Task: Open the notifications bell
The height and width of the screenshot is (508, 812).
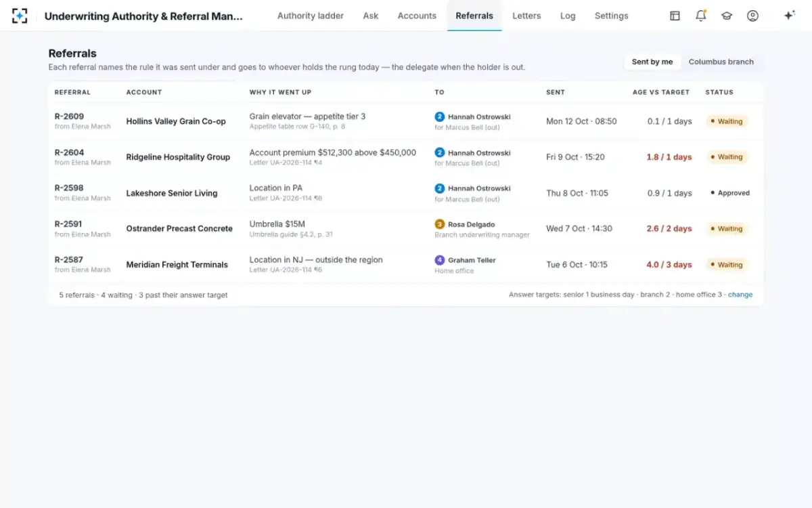Action: (701, 16)
